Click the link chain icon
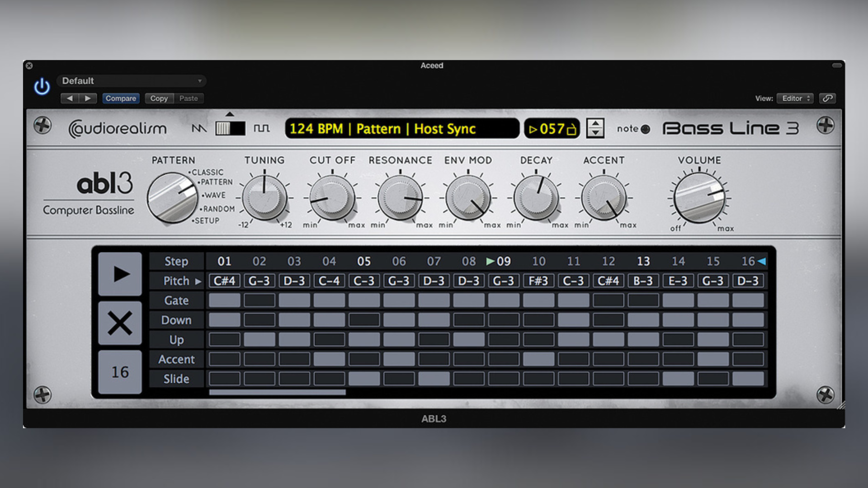Image resolution: width=868 pixels, height=488 pixels. click(827, 98)
